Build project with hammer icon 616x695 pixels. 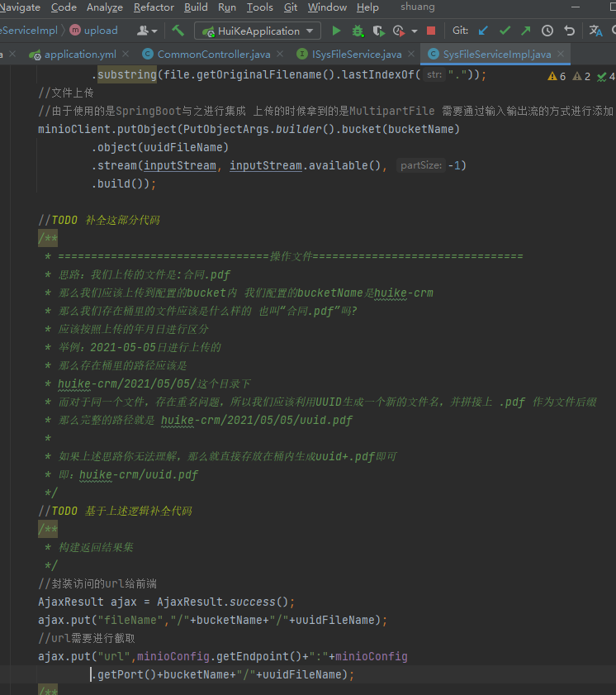pyautogui.click(x=178, y=31)
